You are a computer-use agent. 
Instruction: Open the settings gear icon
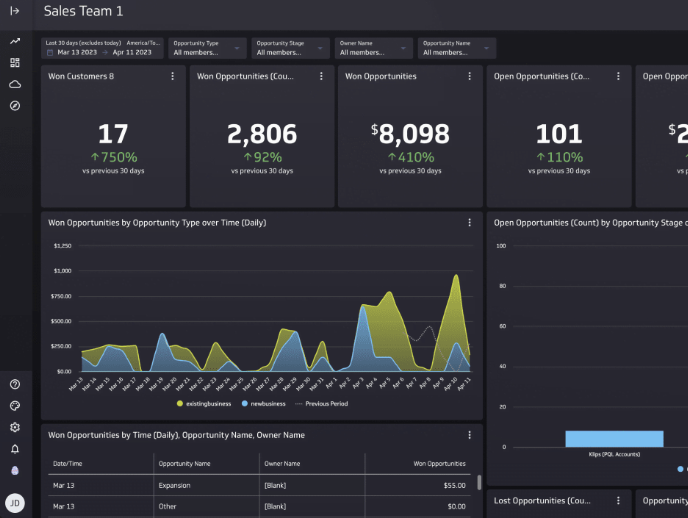tap(15, 427)
